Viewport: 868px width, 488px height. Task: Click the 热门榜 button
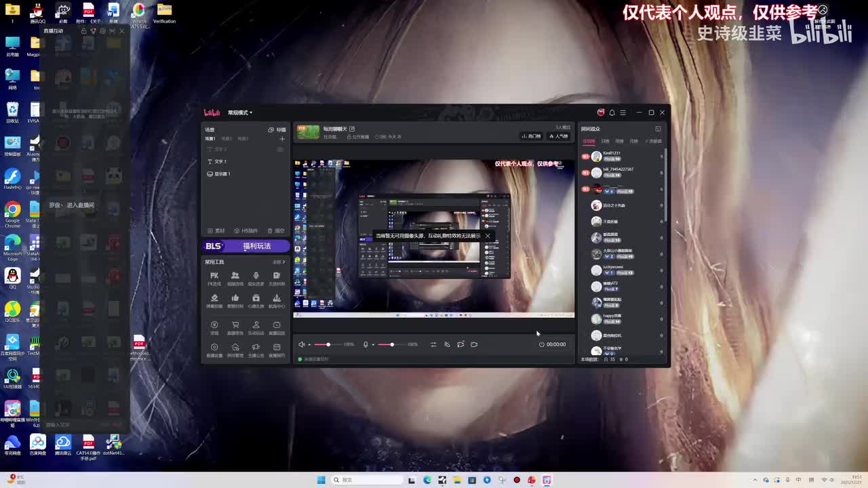pyautogui.click(x=531, y=136)
